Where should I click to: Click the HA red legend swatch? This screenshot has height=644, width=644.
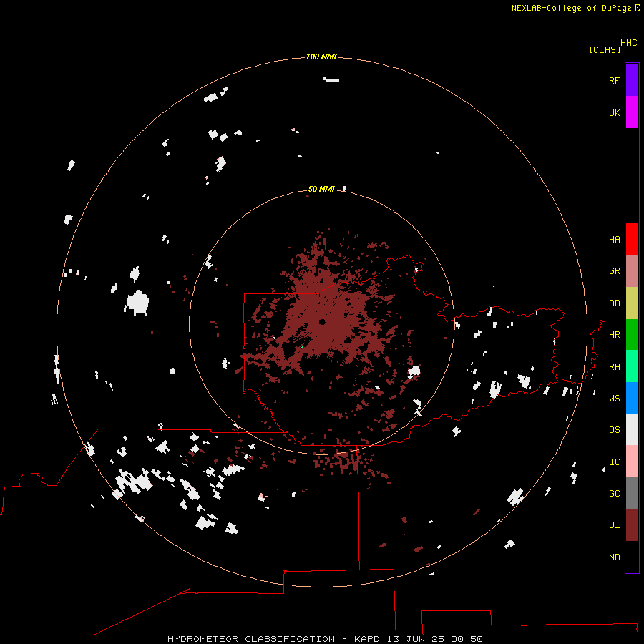click(632, 239)
